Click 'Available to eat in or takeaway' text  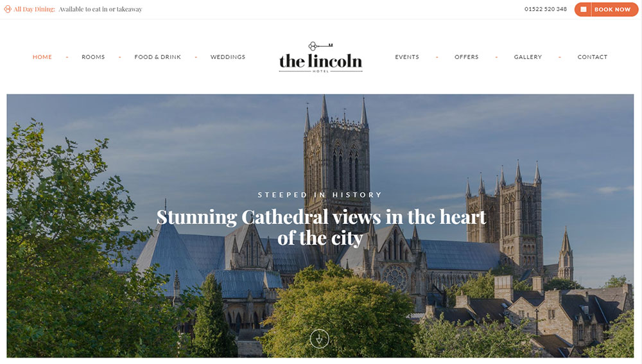coord(100,9)
